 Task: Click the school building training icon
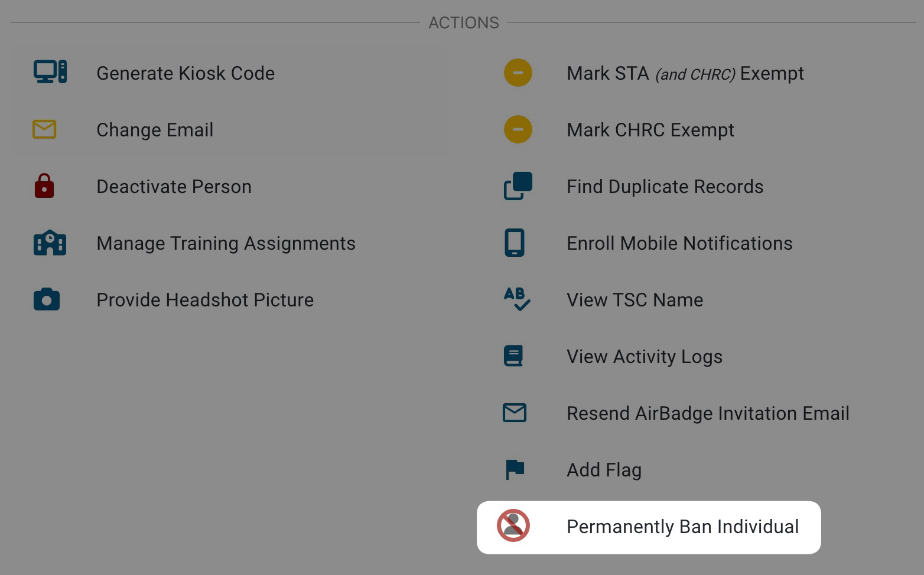coord(50,243)
